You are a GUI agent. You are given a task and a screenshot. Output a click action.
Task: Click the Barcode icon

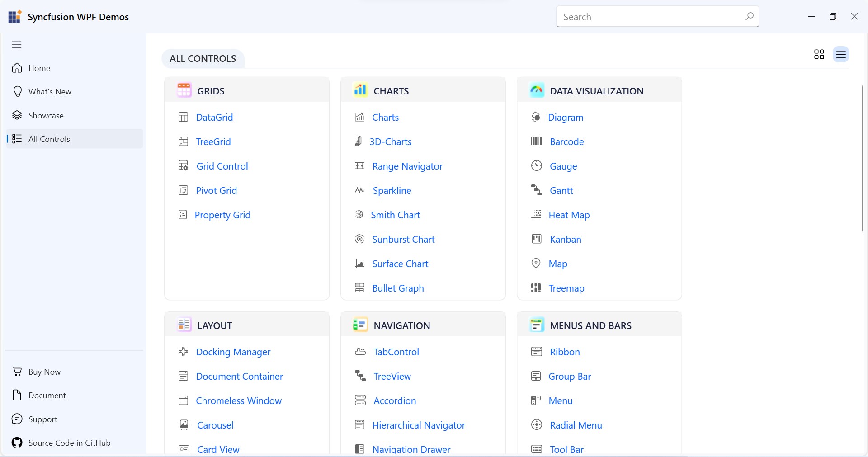pyautogui.click(x=536, y=141)
